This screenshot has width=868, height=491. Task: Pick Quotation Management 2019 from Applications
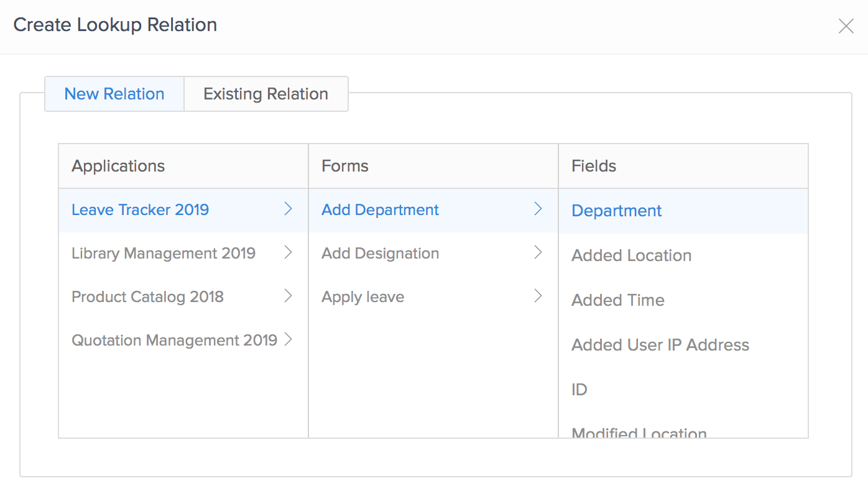tap(174, 341)
